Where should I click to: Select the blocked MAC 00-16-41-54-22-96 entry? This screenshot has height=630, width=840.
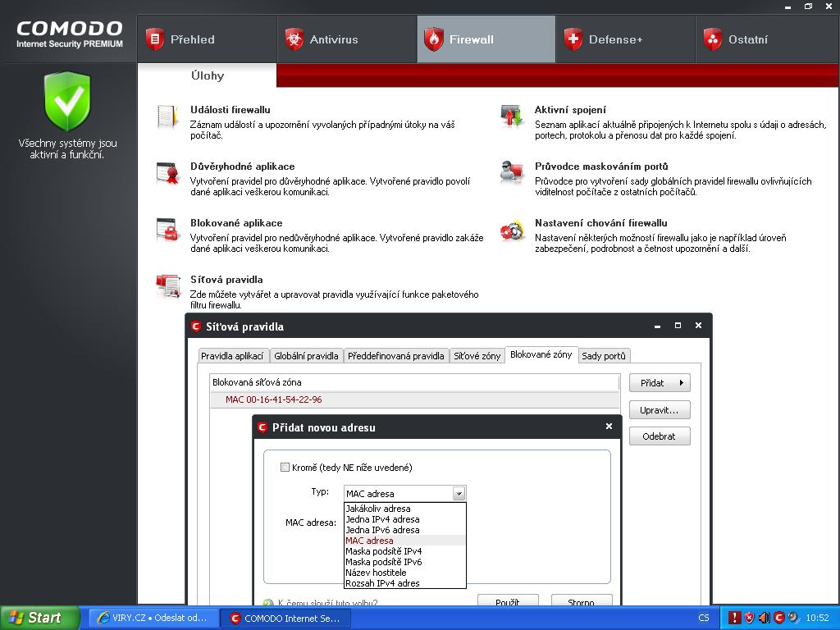(x=274, y=399)
